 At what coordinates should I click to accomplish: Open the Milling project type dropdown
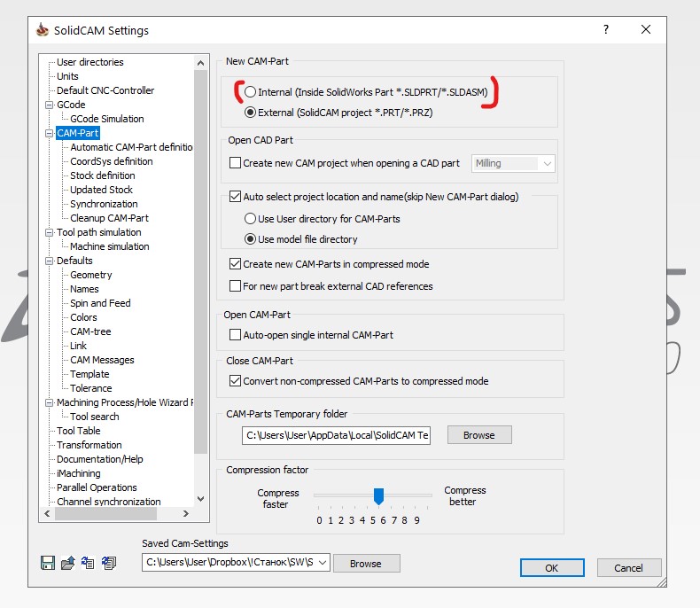coord(513,163)
